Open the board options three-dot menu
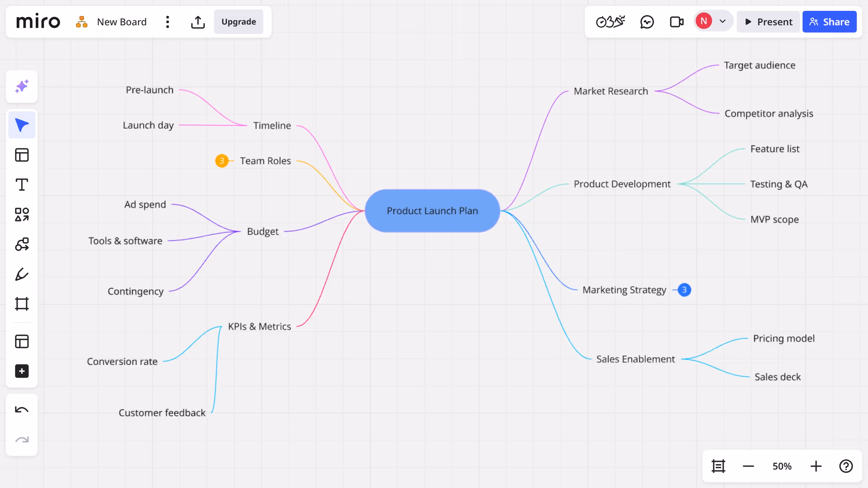This screenshot has height=488, width=868. point(167,22)
